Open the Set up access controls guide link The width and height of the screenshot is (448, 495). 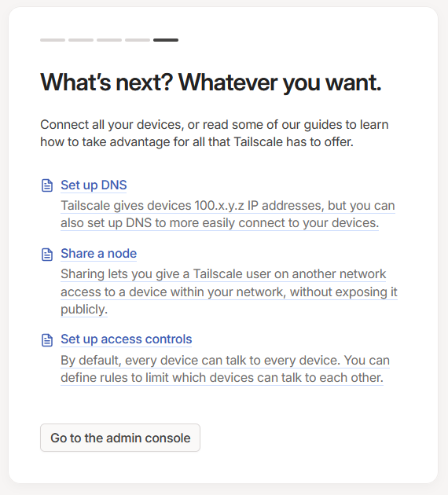127,339
